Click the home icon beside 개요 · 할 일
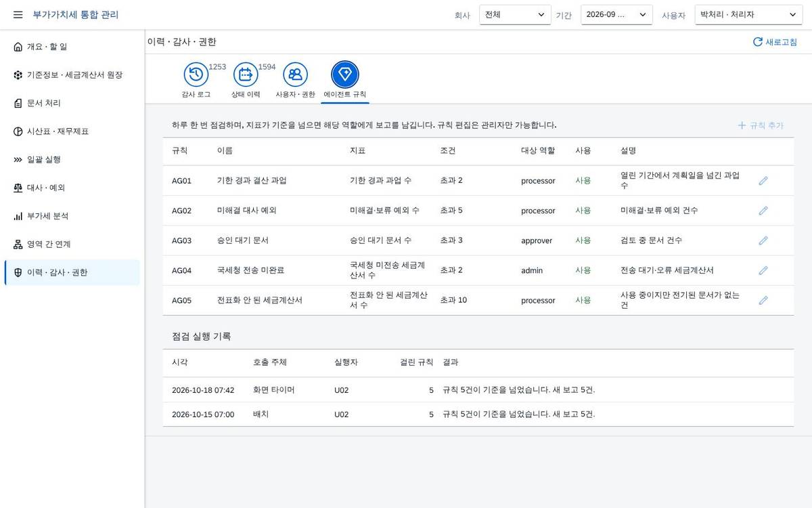Screen dimensions: 812x508 [18, 47]
